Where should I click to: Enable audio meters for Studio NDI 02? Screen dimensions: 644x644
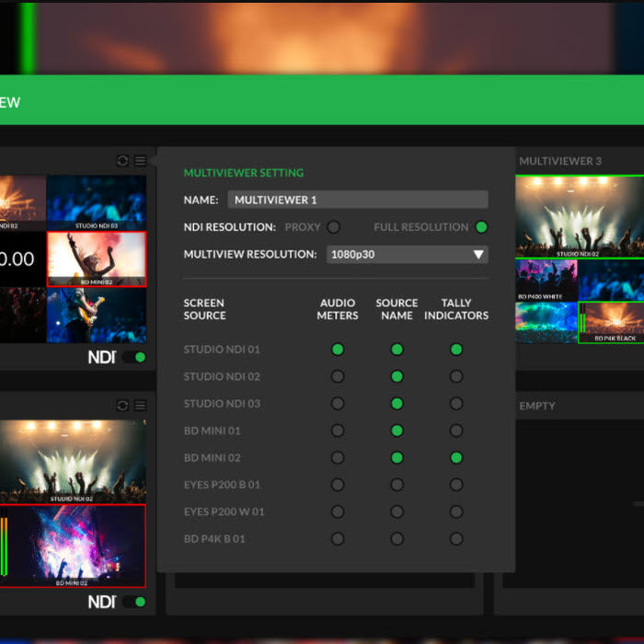338,376
